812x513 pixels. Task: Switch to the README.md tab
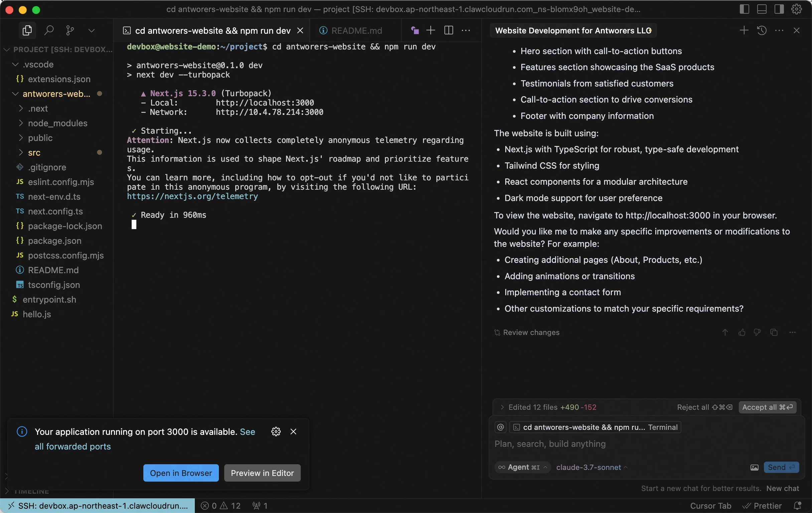pos(356,31)
